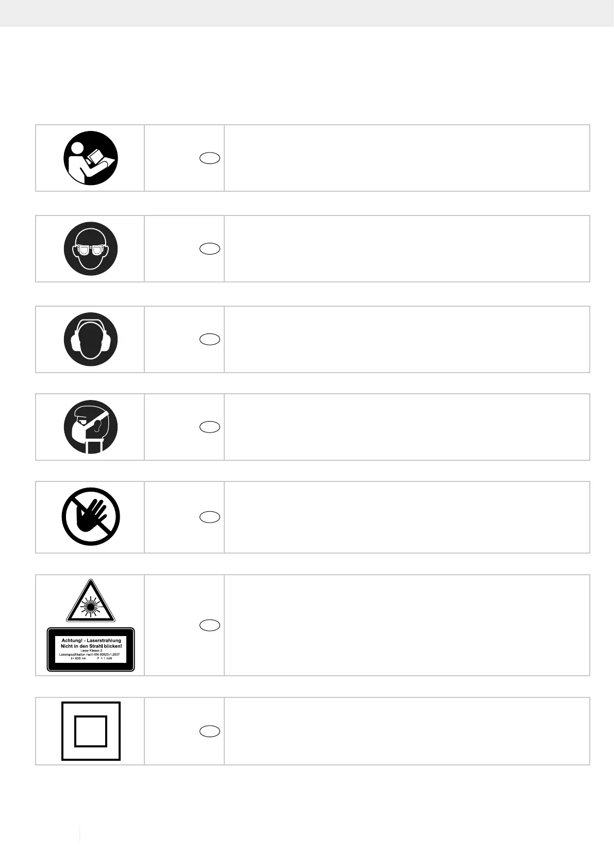Select the safety goggles symbol
Viewport: 614px width, 868px height.
(x=91, y=248)
